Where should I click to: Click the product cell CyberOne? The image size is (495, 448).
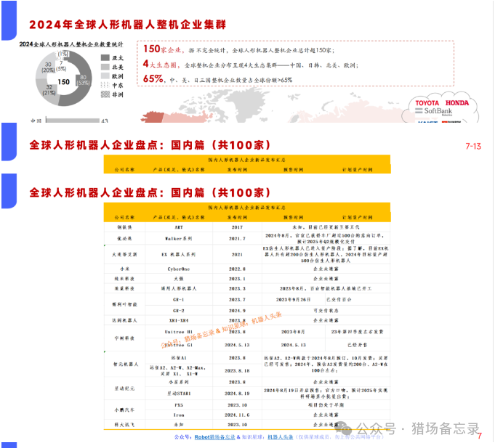tap(179, 269)
